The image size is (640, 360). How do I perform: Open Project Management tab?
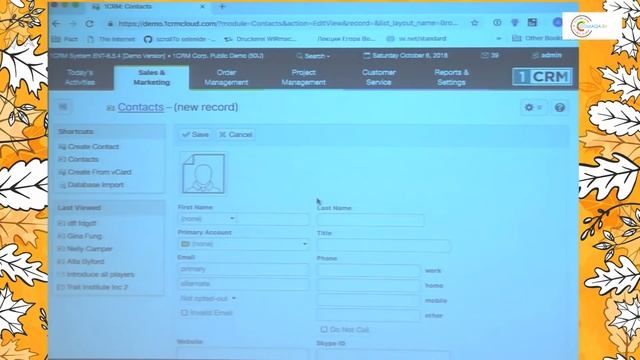tap(303, 77)
